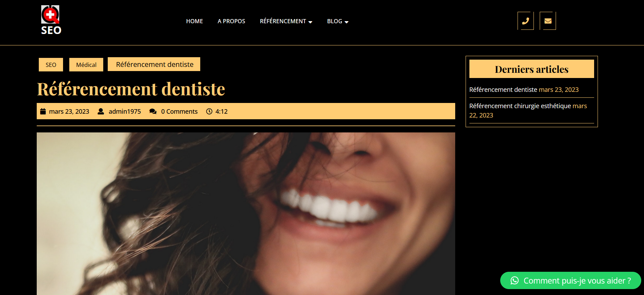Click the smiling woman featured image
This screenshot has height=295, width=644.
[246, 214]
